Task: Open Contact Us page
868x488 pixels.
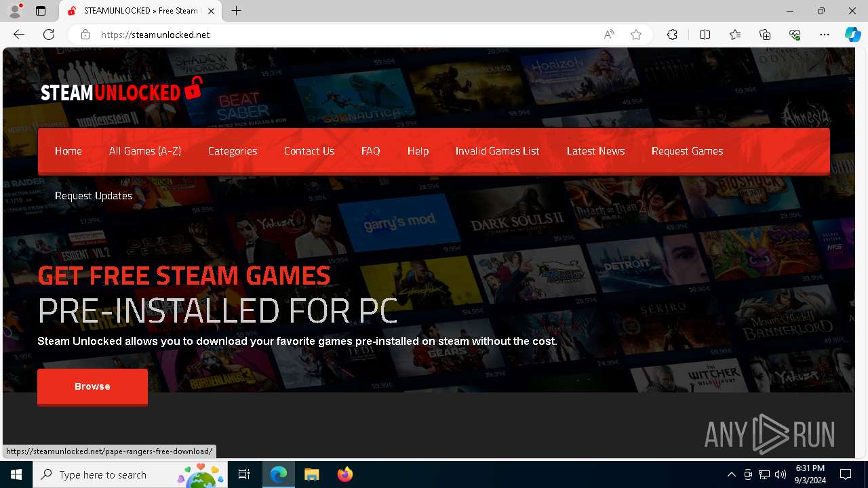Action: 309,151
